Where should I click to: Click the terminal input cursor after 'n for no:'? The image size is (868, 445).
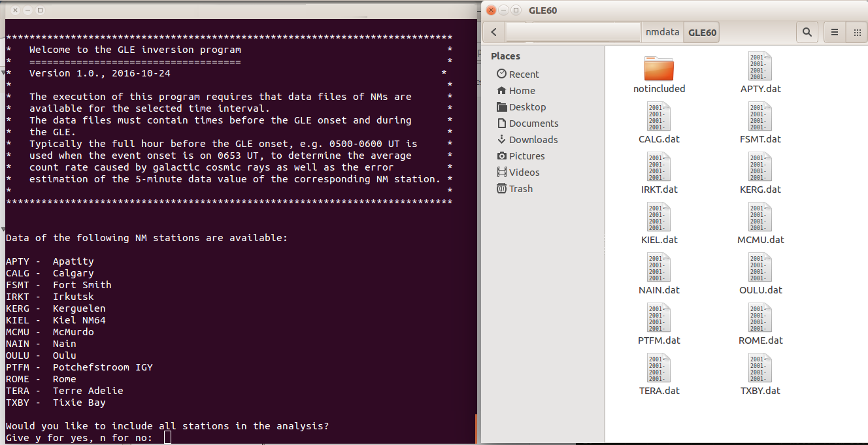coord(167,437)
